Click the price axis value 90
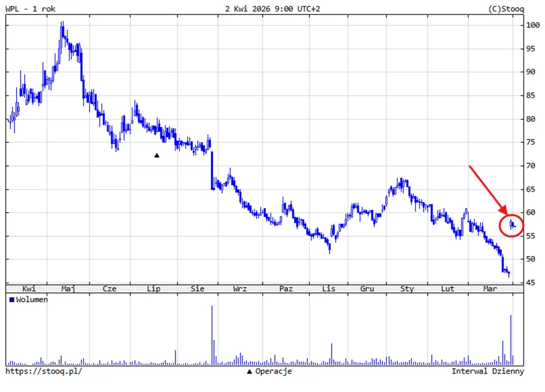The width and height of the screenshot is (545, 392). pyautogui.click(x=531, y=72)
